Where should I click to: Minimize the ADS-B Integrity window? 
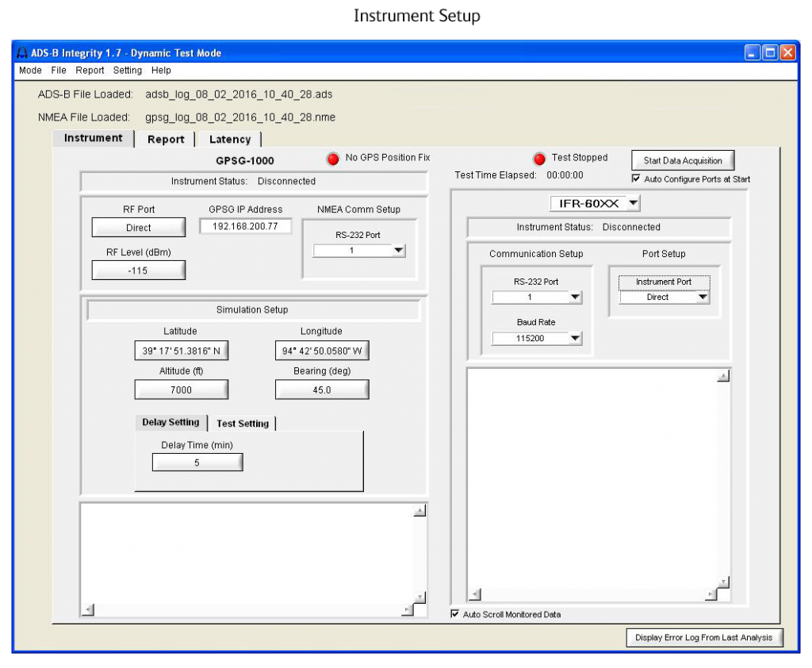coord(753,53)
